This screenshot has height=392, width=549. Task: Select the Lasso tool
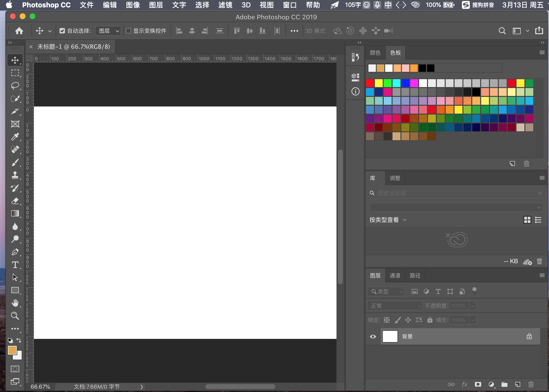point(15,86)
